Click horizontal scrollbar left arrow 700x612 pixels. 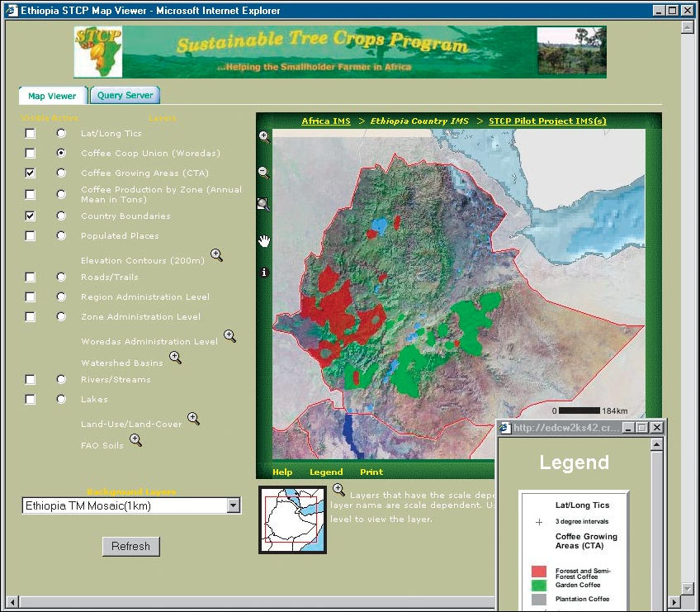pyautogui.click(x=12, y=602)
